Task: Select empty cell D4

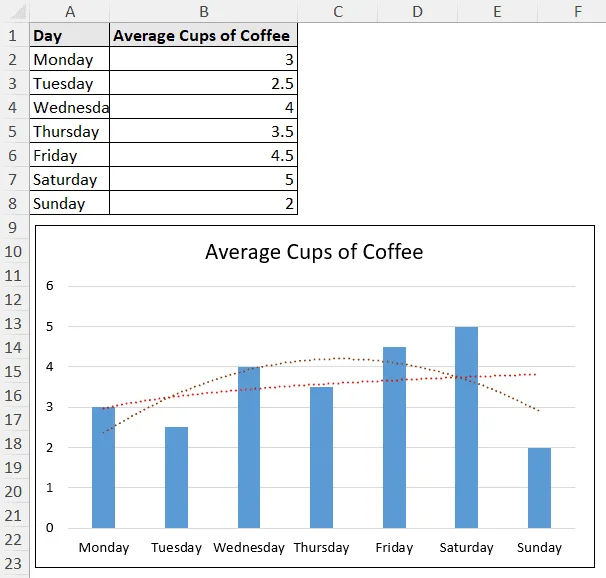Action: (417, 107)
